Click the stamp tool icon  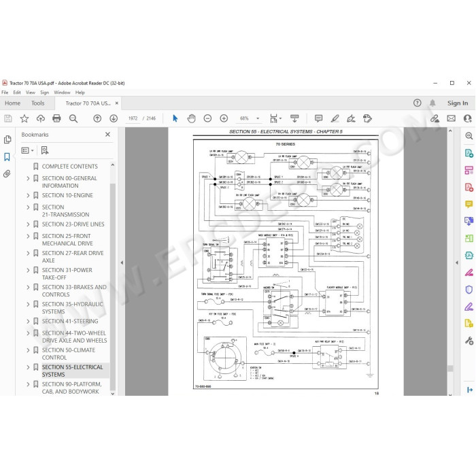click(367, 118)
